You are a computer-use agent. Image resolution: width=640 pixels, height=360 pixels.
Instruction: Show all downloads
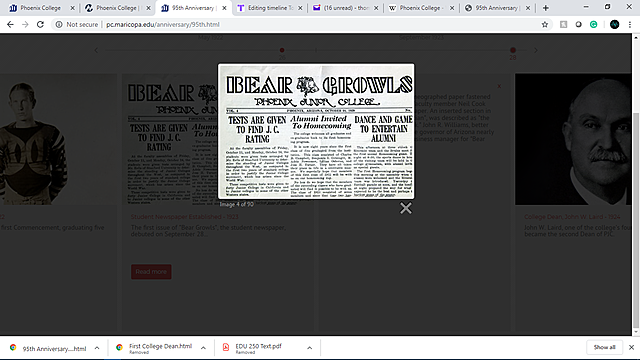point(604,347)
